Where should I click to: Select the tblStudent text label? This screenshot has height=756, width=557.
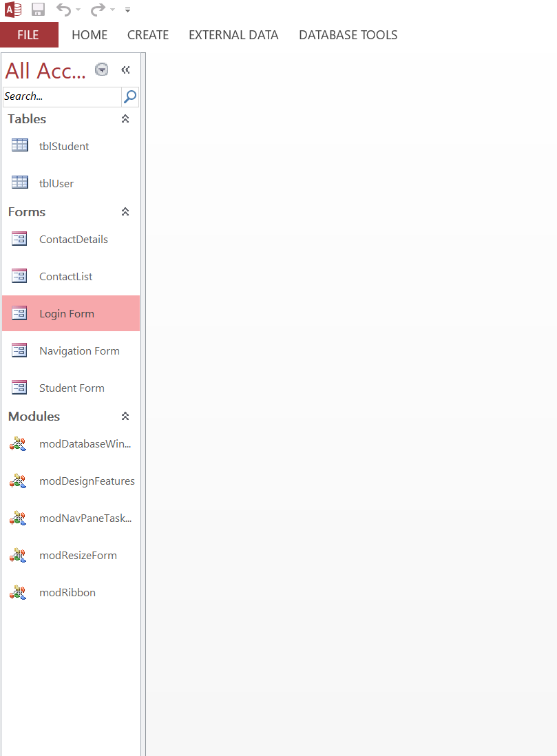point(64,146)
